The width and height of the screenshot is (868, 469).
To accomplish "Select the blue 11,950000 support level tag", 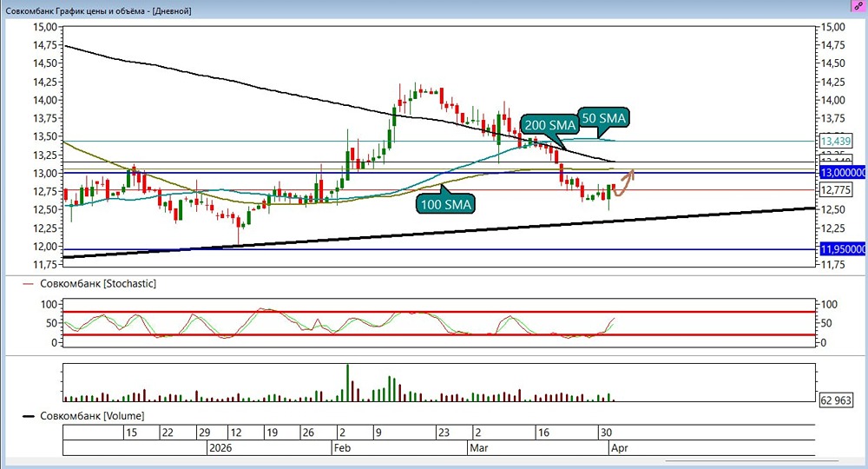I will coord(843,249).
